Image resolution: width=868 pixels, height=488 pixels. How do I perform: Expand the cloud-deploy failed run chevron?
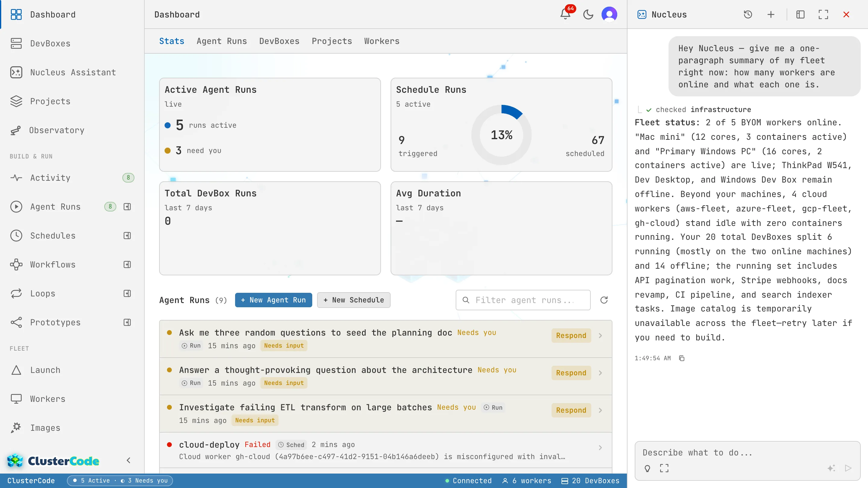point(600,448)
